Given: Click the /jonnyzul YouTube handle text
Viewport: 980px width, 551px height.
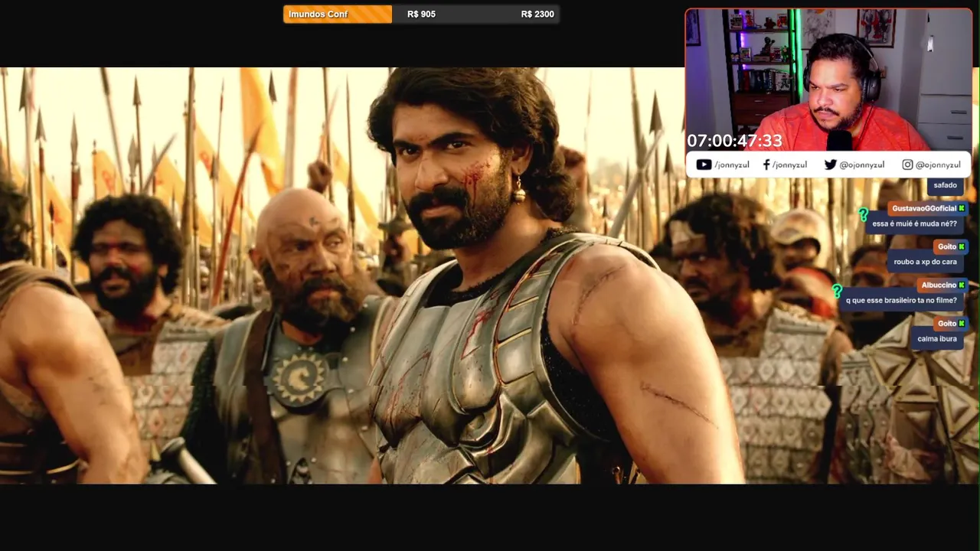Looking at the screenshot, I should [x=732, y=165].
